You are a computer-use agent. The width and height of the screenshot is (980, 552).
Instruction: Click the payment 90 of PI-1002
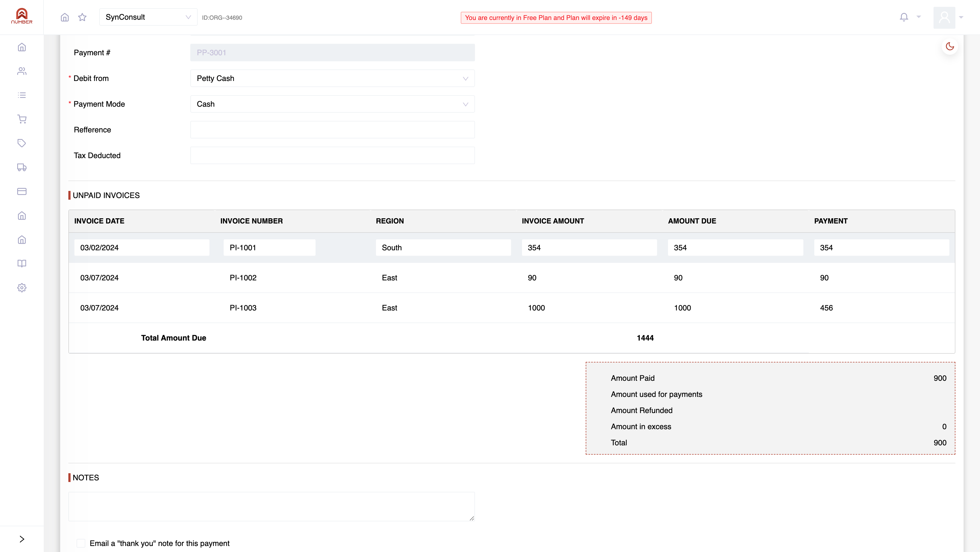[x=824, y=278]
